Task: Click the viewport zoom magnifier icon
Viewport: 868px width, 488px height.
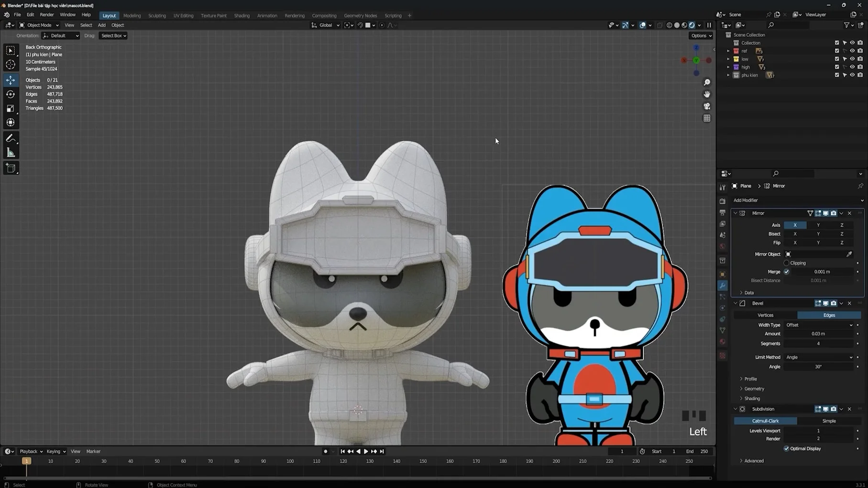Action: pyautogui.click(x=707, y=82)
